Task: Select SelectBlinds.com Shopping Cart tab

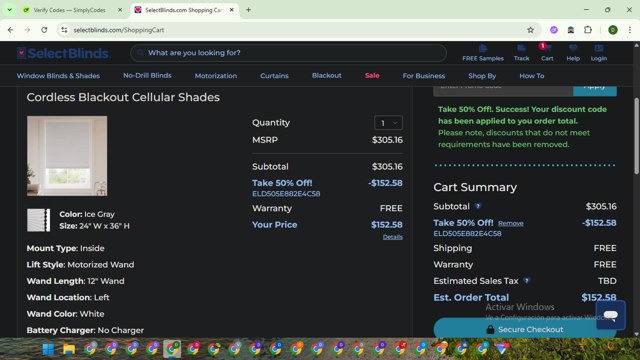Action: point(184,10)
